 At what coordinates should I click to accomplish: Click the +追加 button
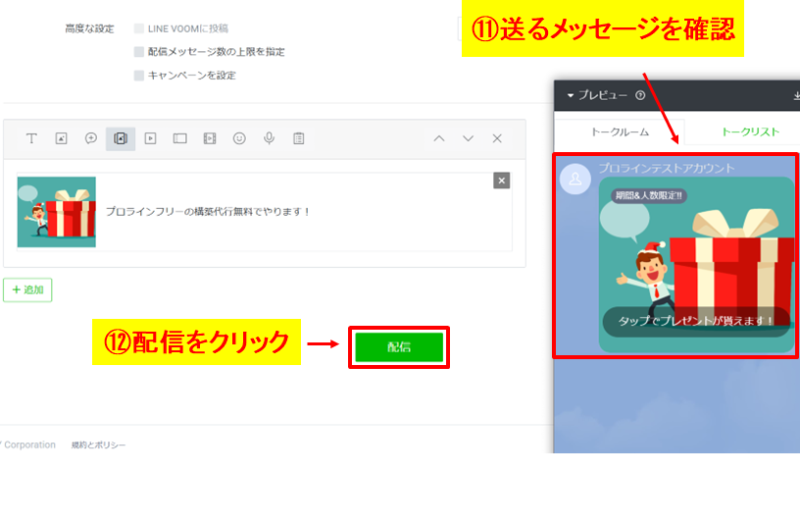[28, 290]
